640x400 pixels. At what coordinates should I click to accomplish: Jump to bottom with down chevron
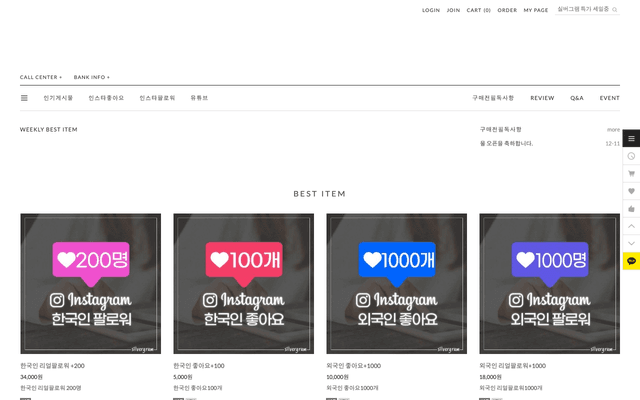click(x=631, y=244)
